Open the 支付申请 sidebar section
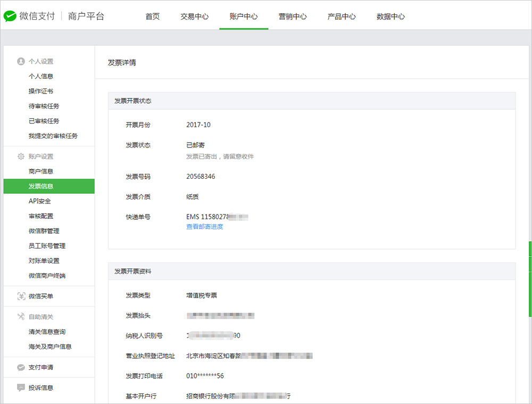532x404 pixels. 41,367
